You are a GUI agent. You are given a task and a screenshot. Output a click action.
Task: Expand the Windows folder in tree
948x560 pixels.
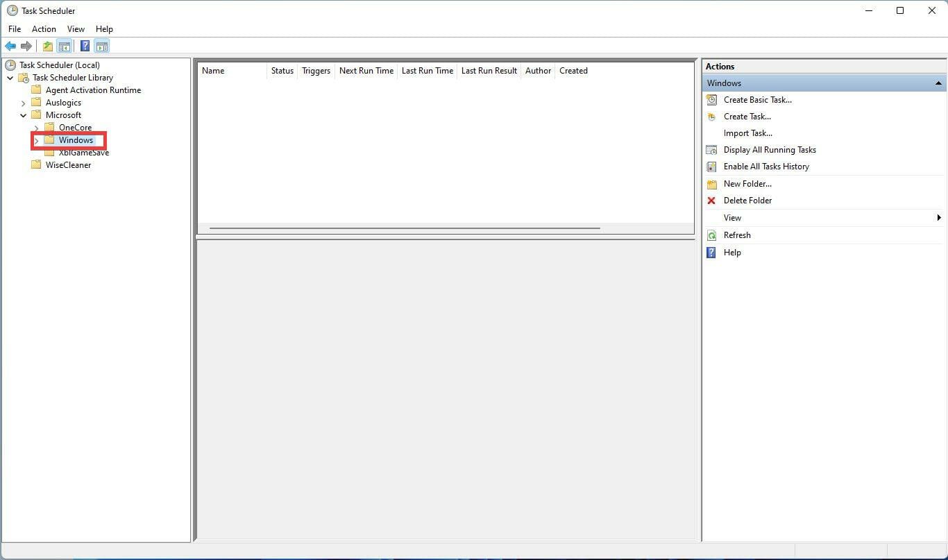pyautogui.click(x=36, y=140)
